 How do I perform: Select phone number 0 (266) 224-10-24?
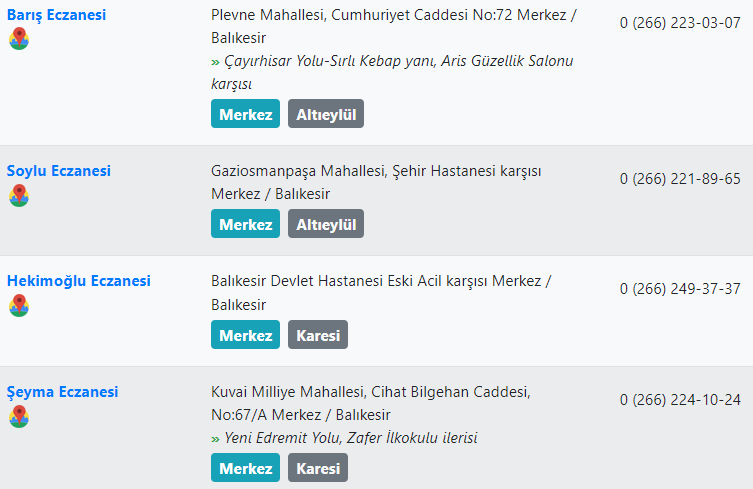coord(680,400)
